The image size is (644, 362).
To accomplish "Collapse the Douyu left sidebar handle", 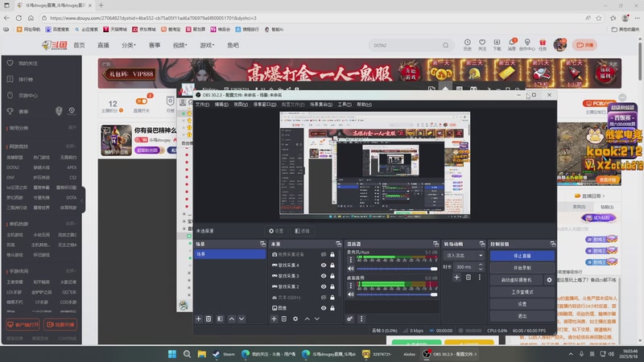I will pyautogui.click(x=83, y=200).
